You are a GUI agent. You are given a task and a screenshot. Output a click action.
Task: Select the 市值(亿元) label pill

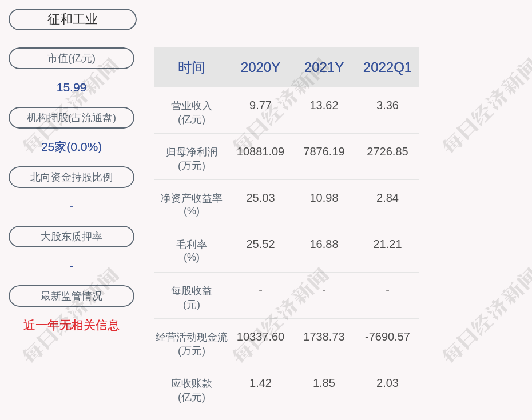pyautogui.click(x=72, y=58)
